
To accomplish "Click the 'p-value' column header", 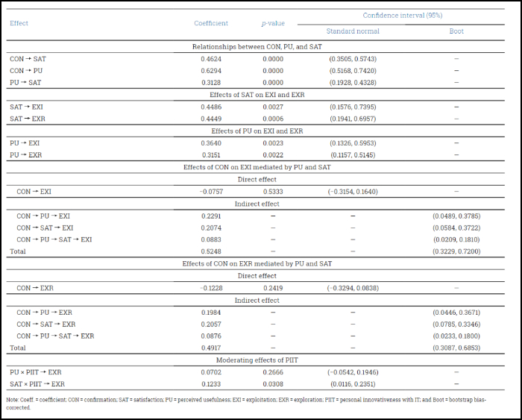I will 273,23.
